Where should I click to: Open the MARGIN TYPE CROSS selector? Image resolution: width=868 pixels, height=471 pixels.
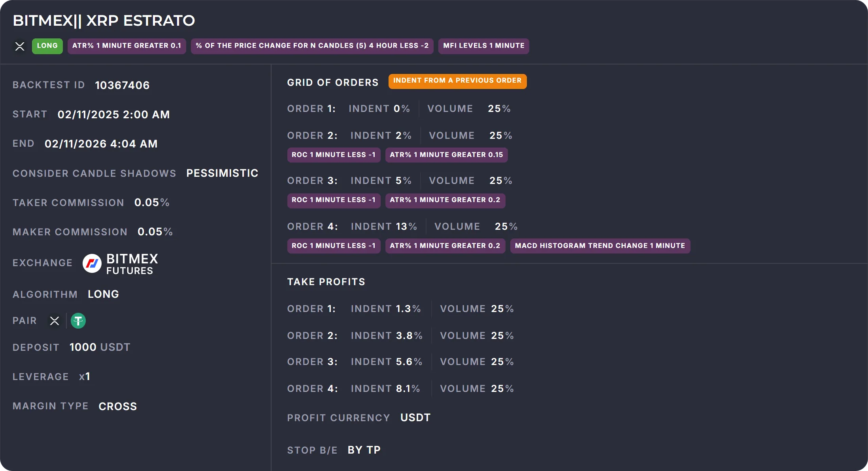pos(117,406)
